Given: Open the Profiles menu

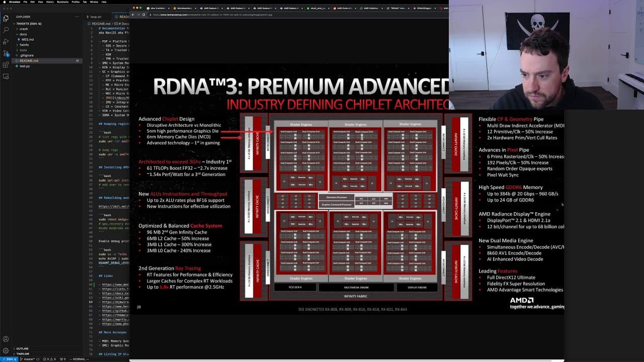Looking at the screenshot, I should tap(75, 2).
